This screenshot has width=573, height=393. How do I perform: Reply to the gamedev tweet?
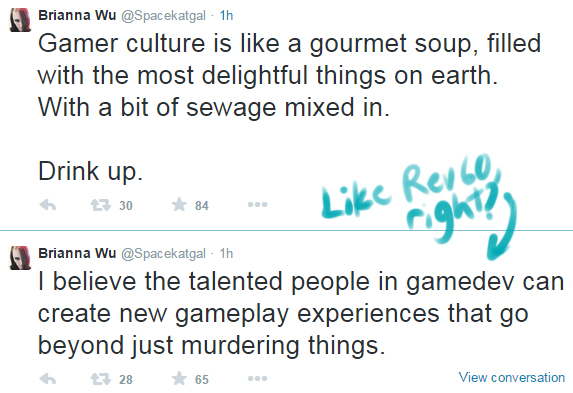click(x=48, y=379)
